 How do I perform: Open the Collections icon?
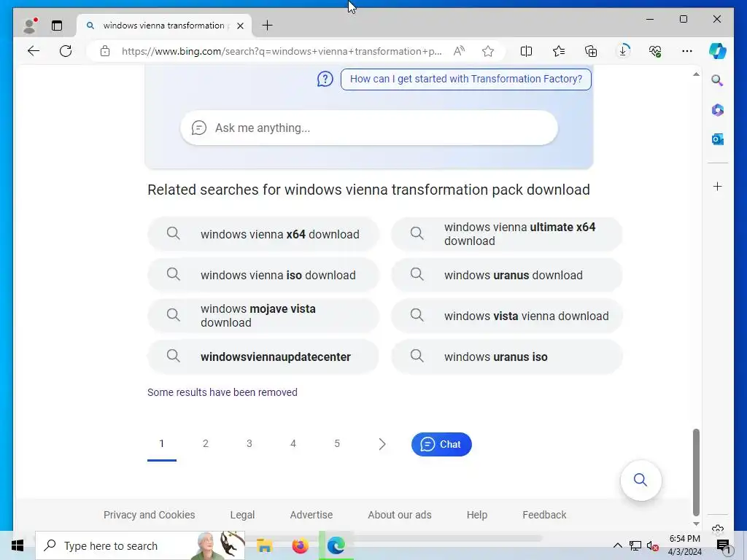tap(591, 51)
